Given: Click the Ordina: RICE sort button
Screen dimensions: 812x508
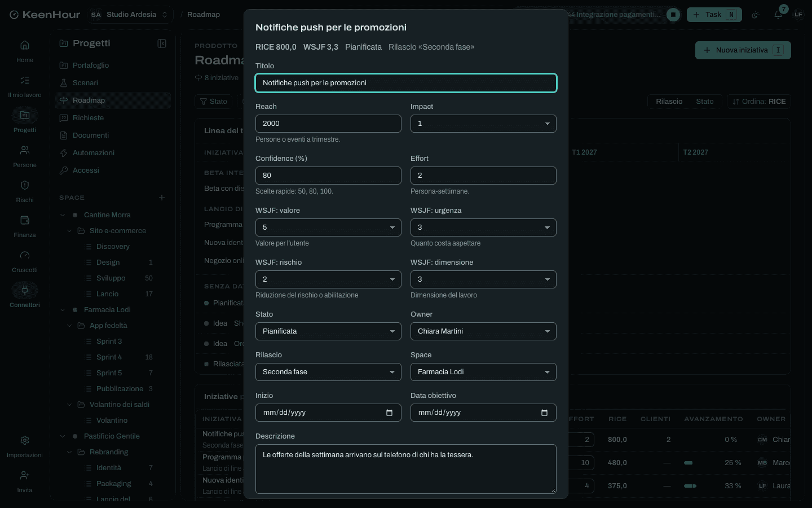Looking at the screenshot, I should pos(758,102).
